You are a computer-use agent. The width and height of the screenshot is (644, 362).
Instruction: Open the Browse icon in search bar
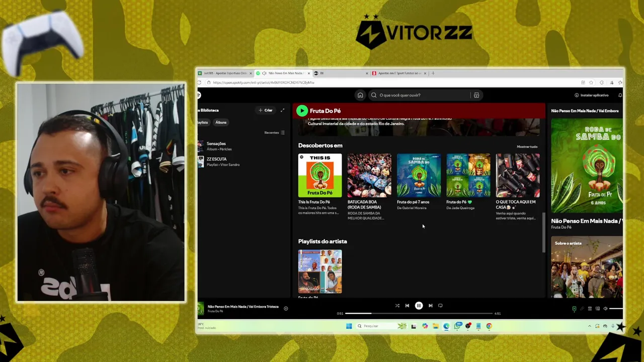pos(476,95)
